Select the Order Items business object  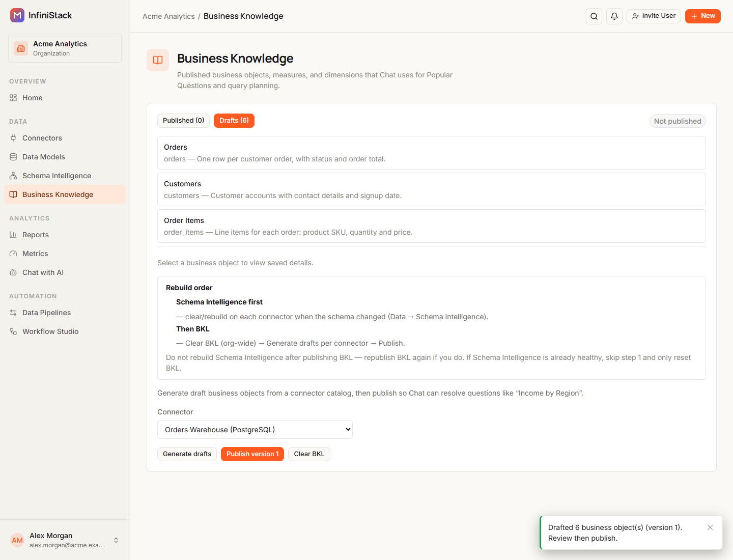432,226
